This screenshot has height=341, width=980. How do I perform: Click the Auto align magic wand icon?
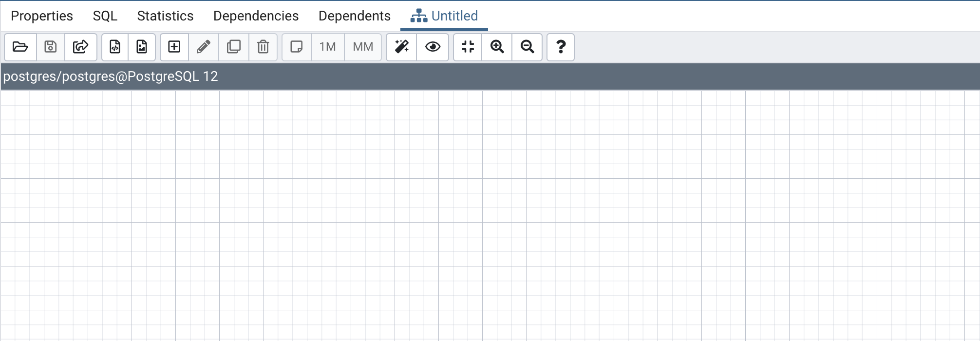402,47
